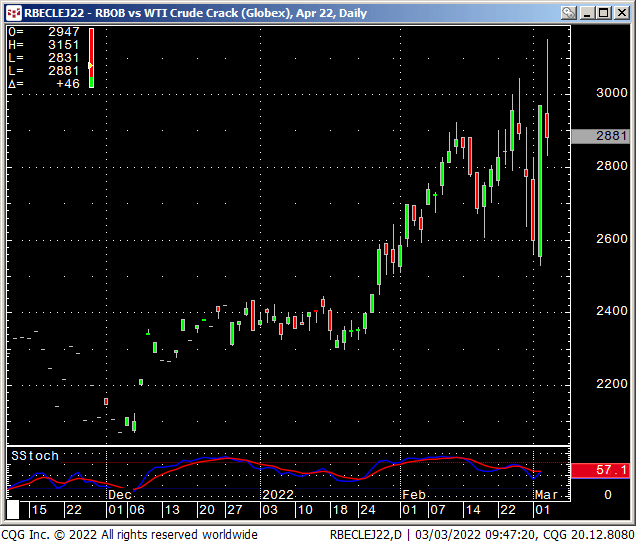Click the 2400 price axis label
The height and width of the screenshot is (542, 636).
(612, 311)
